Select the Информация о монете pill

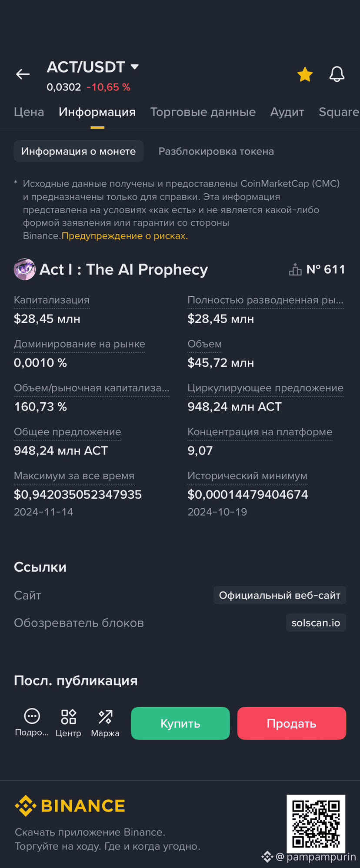(79, 151)
